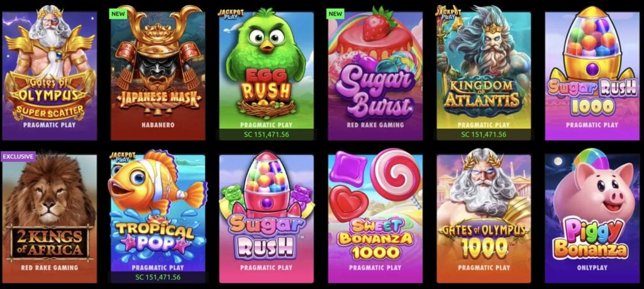Viewport: 644px width, 289px height.
Task: Click the EXCLUSIVE badge on 2 Kings of Africa
Action: pos(18,157)
